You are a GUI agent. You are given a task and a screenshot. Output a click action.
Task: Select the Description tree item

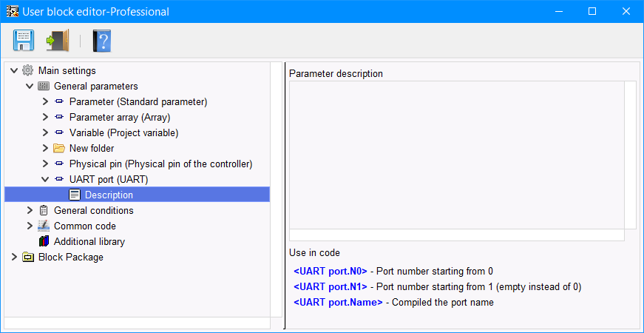pyautogui.click(x=109, y=195)
